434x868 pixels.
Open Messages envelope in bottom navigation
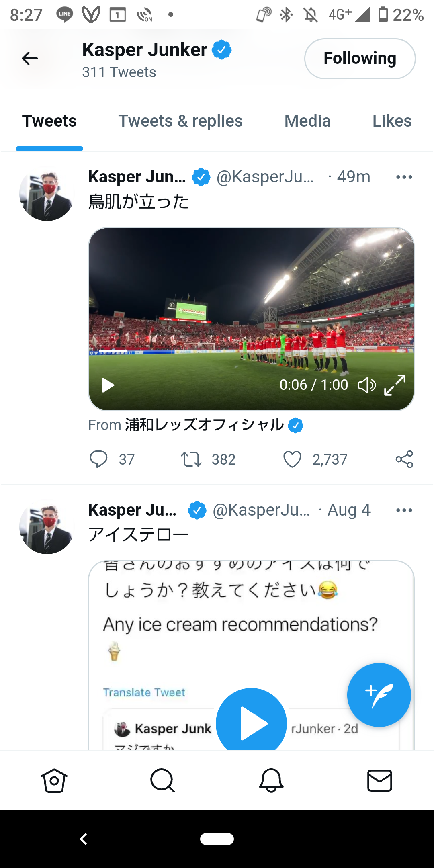(x=380, y=781)
